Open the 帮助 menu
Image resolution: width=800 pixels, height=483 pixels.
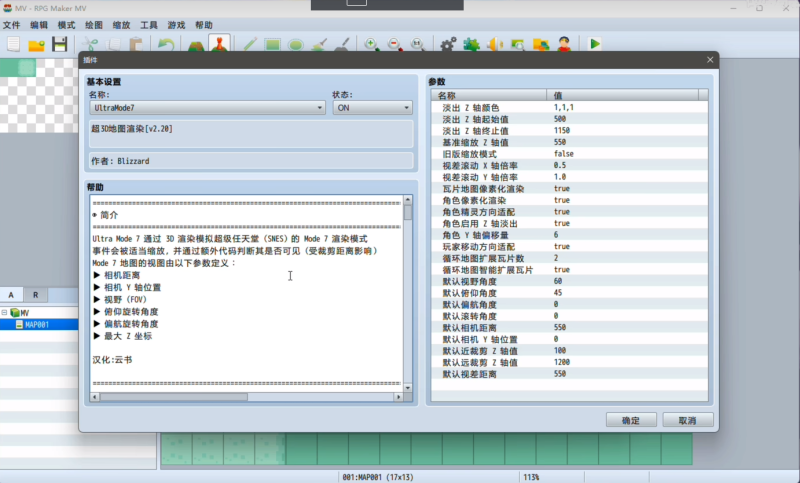(x=204, y=25)
